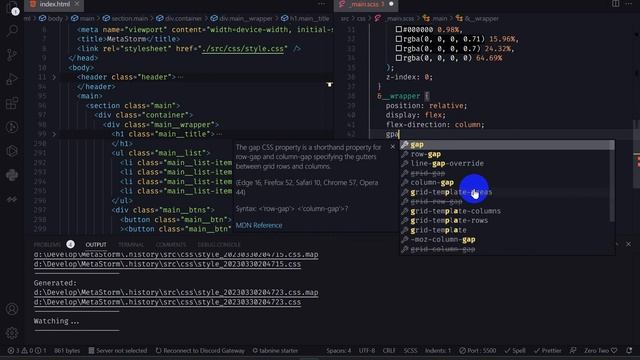Open rgba(0, 0, 0, 0) color swatch
The height and width of the screenshot is (360, 640).
[399, 58]
